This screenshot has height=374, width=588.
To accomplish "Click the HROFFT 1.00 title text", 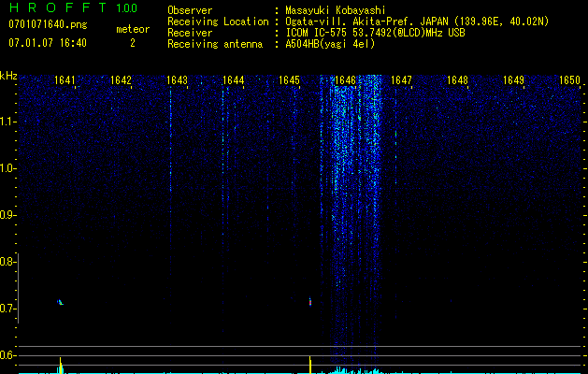I will point(74,7).
